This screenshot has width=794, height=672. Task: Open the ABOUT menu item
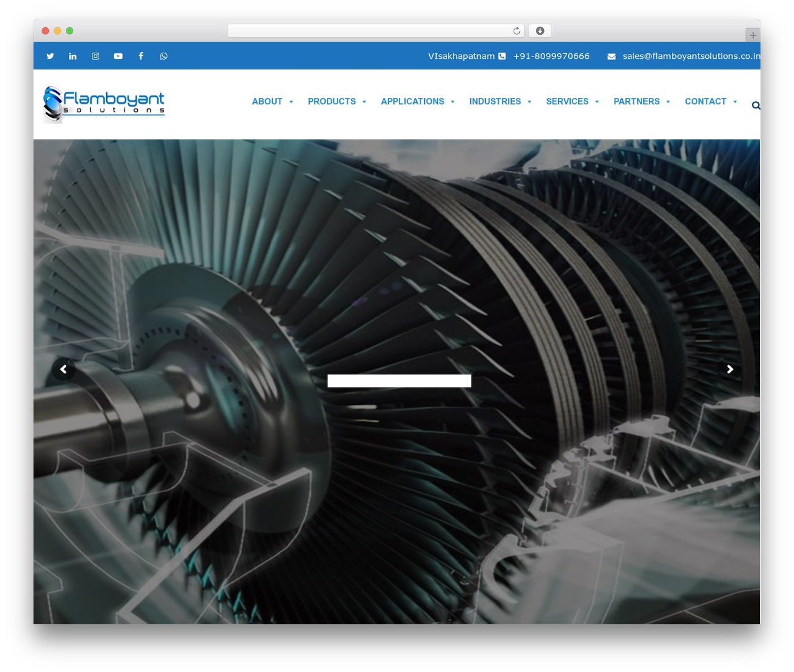[x=267, y=102]
